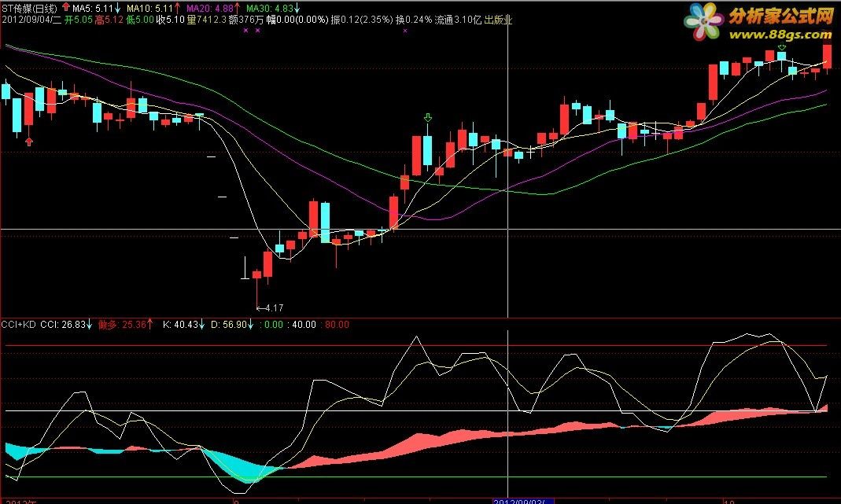Click the red up-arrow buy marker below early candles

point(29,141)
